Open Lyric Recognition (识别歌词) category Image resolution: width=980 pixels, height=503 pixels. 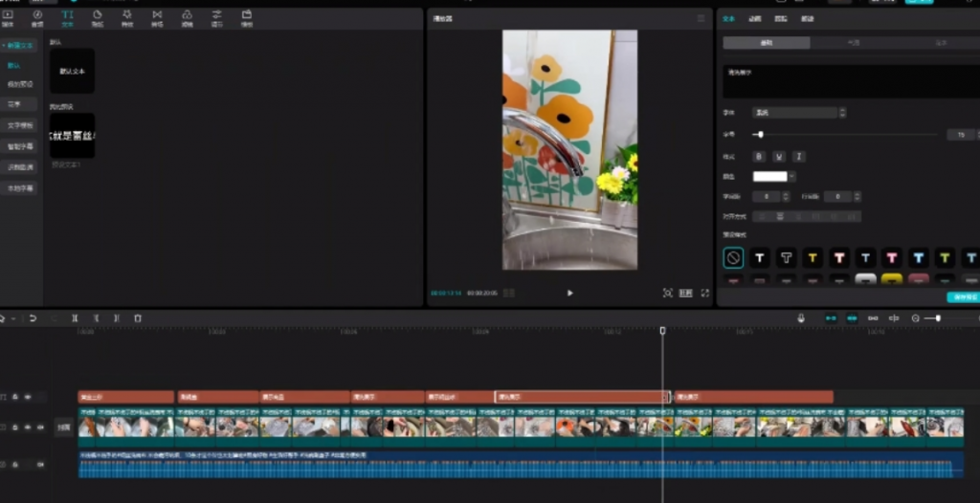coord(18,166)
